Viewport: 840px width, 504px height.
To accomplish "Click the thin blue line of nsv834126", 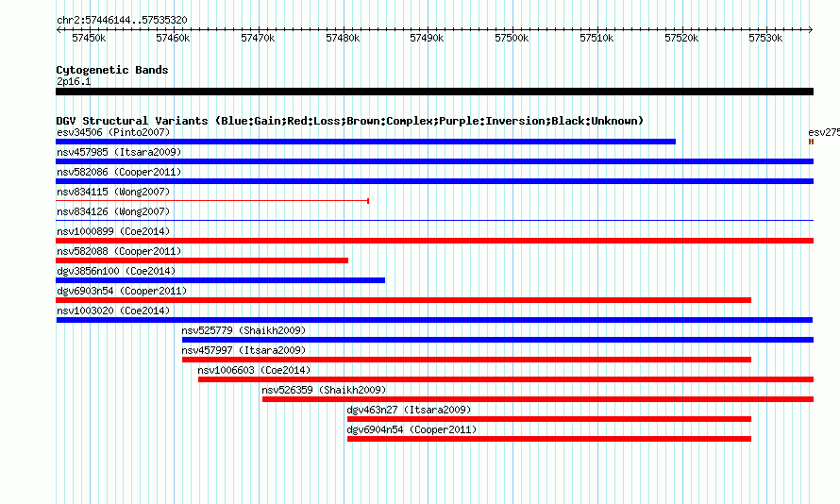I will pos(434,220).
